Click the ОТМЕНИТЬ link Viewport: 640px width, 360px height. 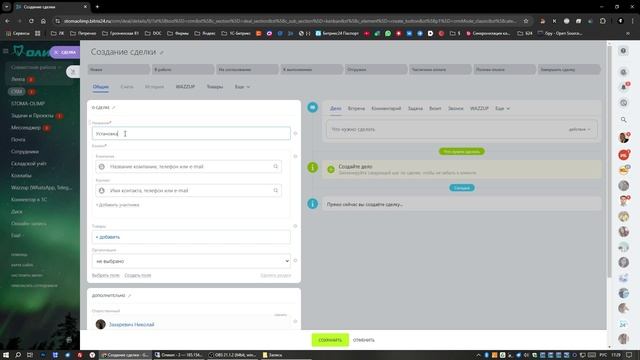pyautogui.click(x=364, y=340)
